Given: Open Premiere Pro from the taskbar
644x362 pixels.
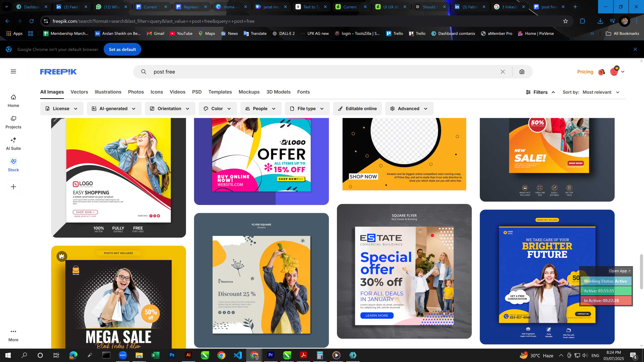Looking at the screenshot, I should click(x=271, y=355).
